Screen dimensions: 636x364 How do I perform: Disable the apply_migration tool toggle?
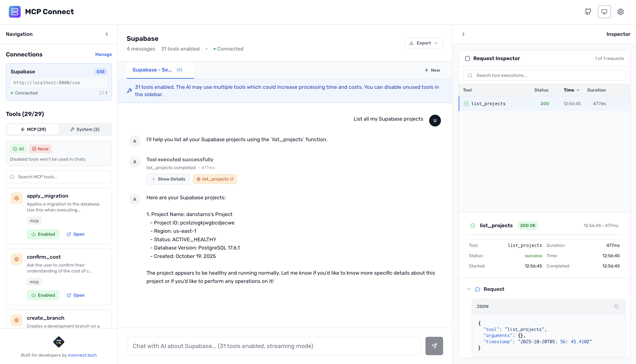point(43,234)
